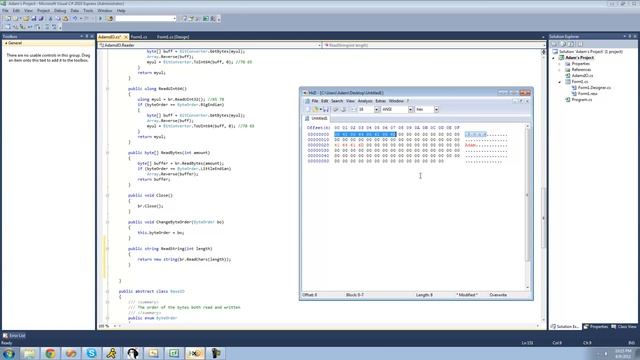Image resolution: width=640 pixels, height=360 pixels.
Task: Open the Search menu in HxD
Action: [337, 101]
